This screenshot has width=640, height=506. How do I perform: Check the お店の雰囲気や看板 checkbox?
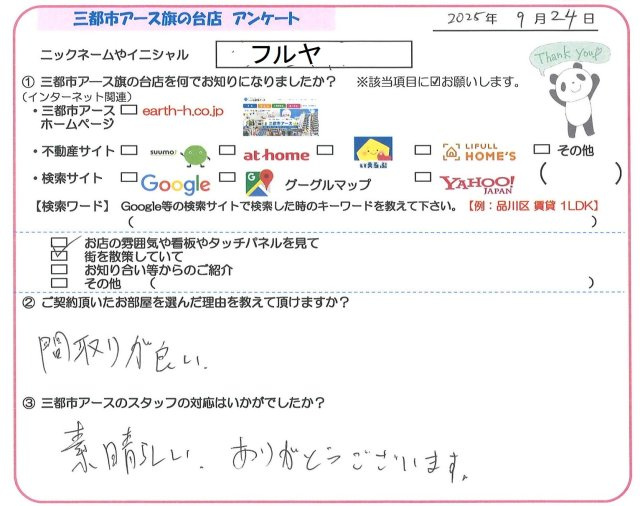pos(59,243)
